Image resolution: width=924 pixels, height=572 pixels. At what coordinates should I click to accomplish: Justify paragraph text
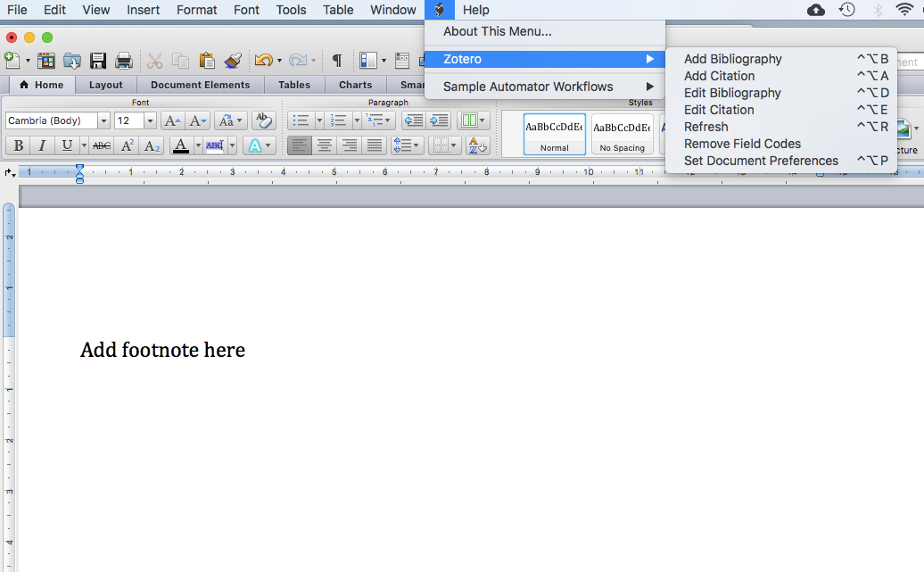pyautogui.click(x=375, y=145)
